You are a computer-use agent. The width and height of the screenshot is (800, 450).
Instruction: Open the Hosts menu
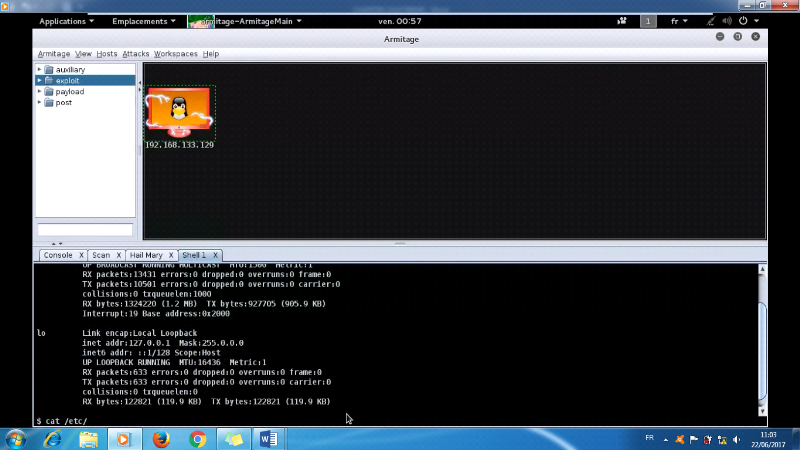tap(106, 54)
